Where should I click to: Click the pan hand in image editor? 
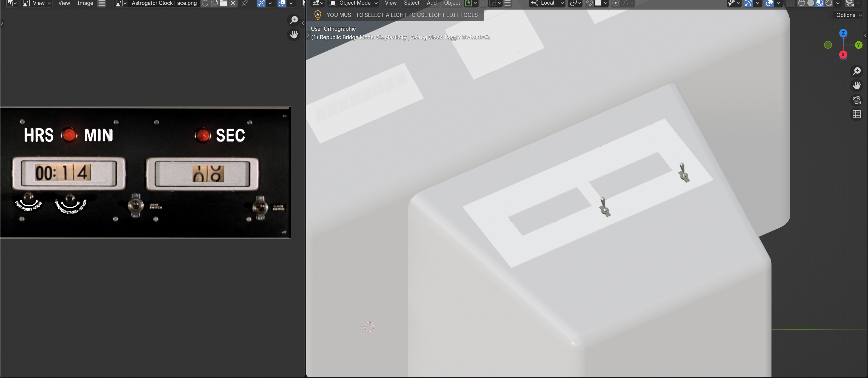(x=294, y=34)
